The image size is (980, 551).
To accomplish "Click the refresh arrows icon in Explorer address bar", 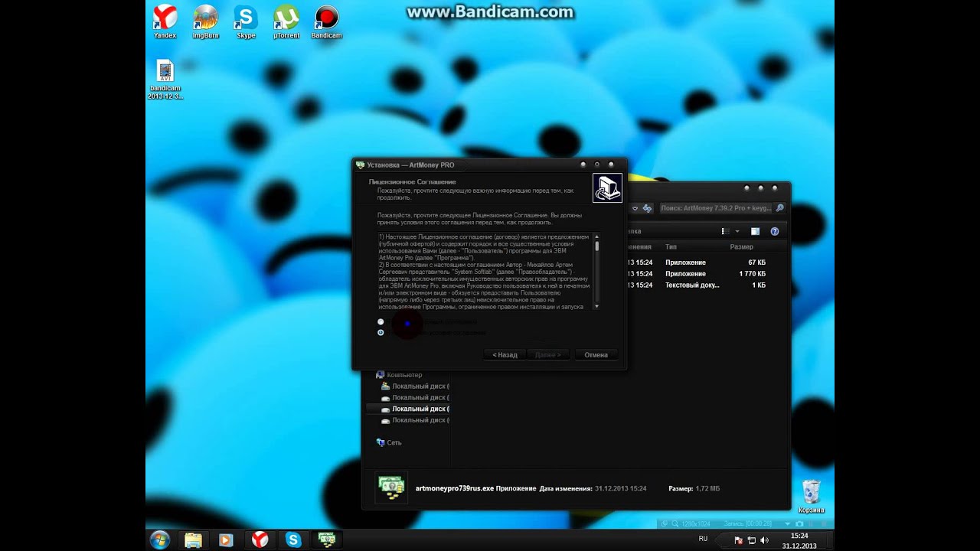I will (647, 208).
